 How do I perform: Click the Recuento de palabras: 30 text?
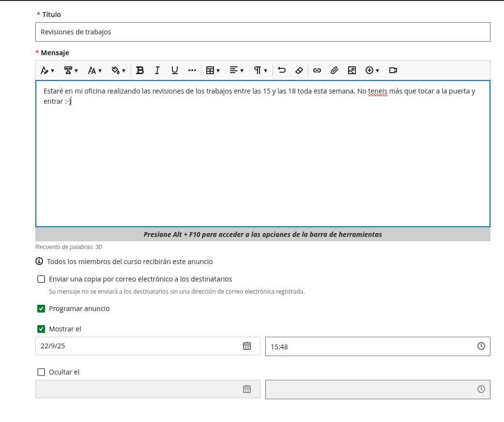click(x=68, y=247)
